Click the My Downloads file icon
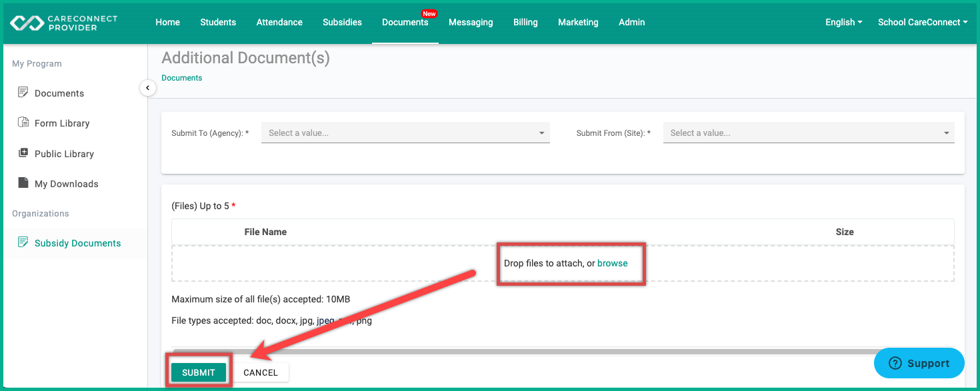Screen dimensions: 980x391 tap(23, 183)
